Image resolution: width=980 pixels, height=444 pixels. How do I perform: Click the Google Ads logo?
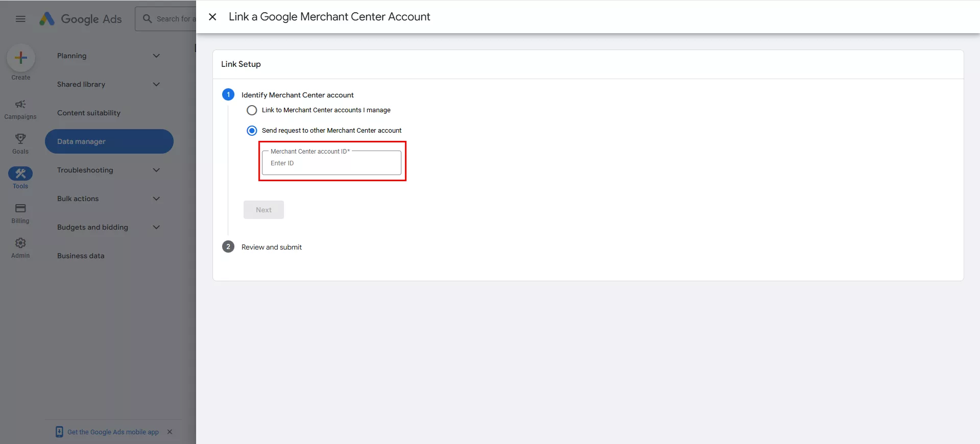[x=81, y=19]
